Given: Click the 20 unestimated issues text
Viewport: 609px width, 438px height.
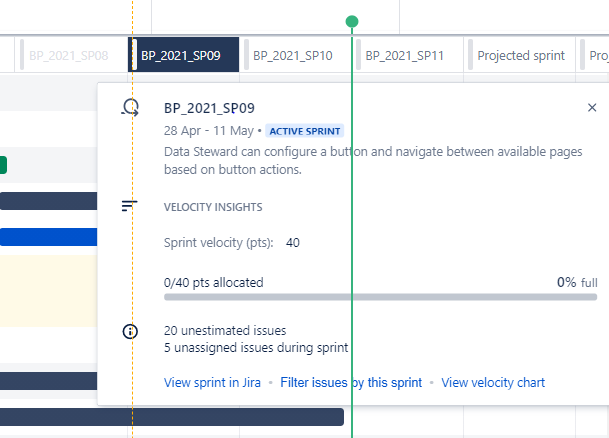Looking at the screenshot, I should tap(225, 330).
